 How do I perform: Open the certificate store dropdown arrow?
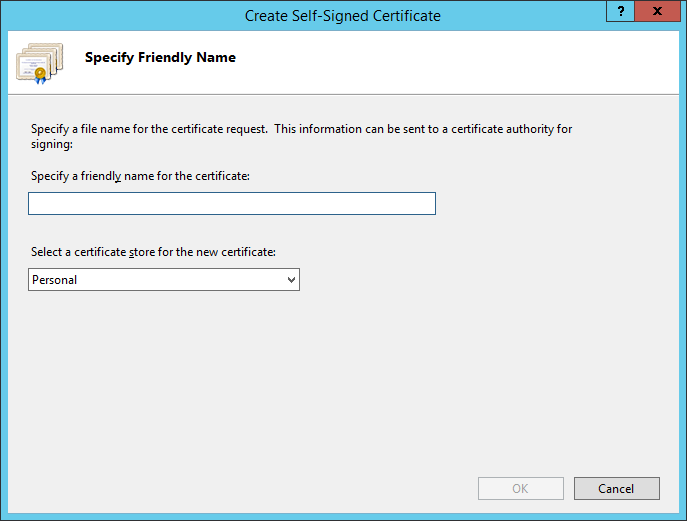coord(291,280)
